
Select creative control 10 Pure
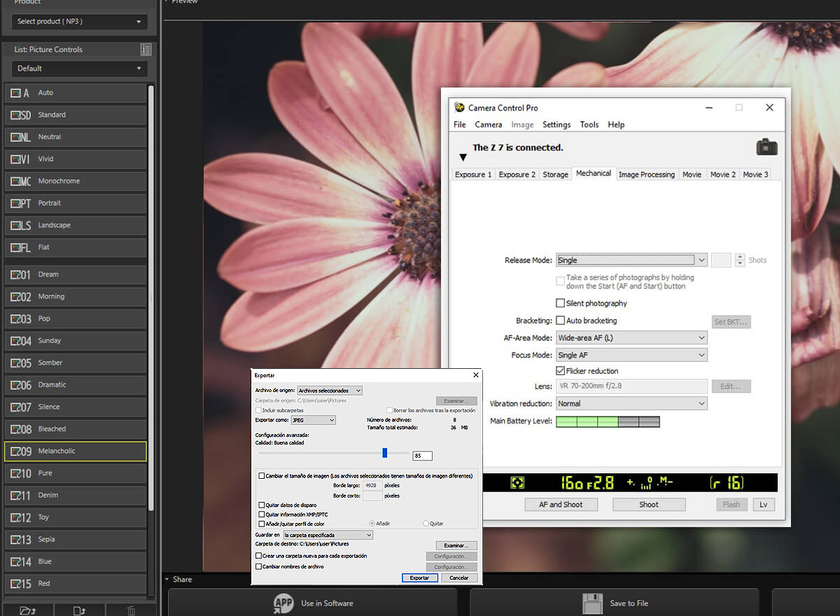pos(76,473)
